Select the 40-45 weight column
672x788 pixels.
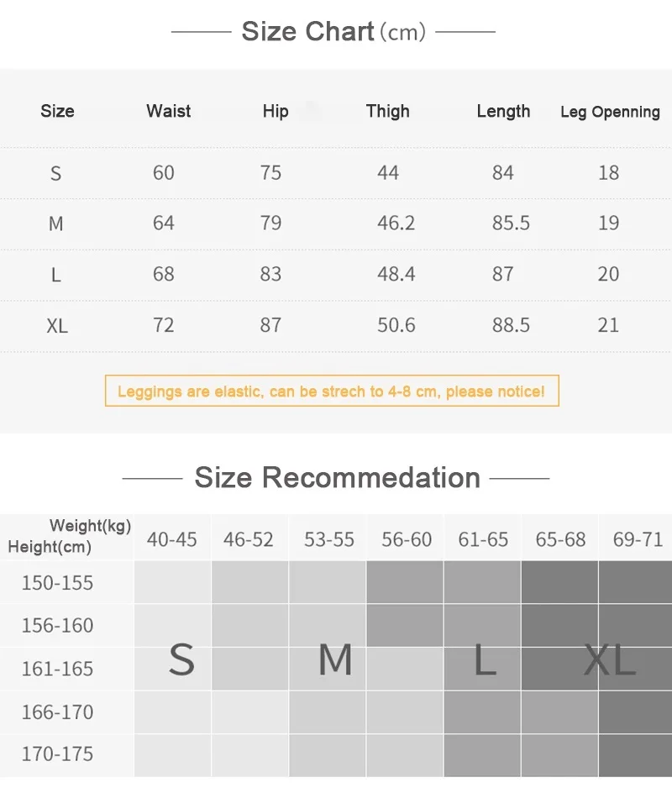(x=172, y=539)
